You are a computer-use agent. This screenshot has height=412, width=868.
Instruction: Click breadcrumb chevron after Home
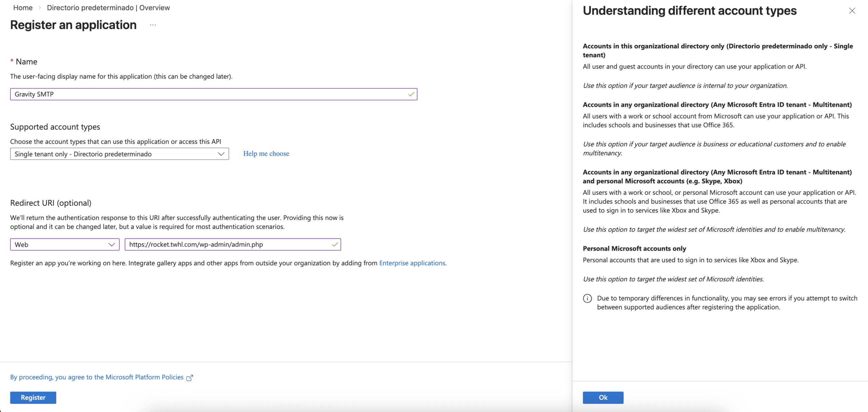click(x=40, y=8)
